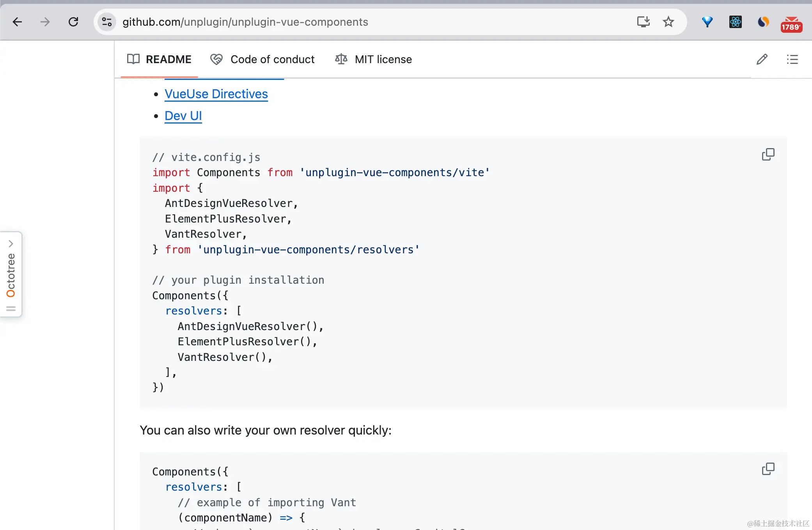Edit the README with the pencil icon
This screenshot has width=812, height=530.
(x=762, y=59)
